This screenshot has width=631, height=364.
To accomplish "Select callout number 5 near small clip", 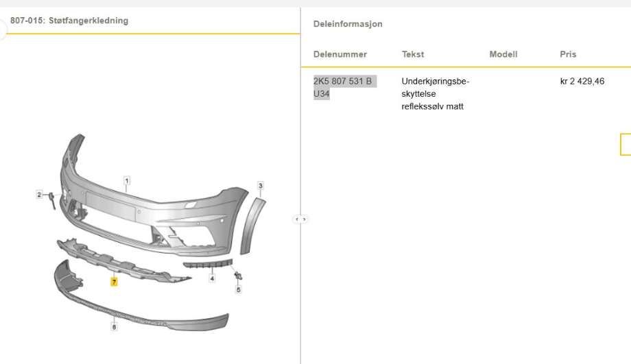I will [239, 289].
